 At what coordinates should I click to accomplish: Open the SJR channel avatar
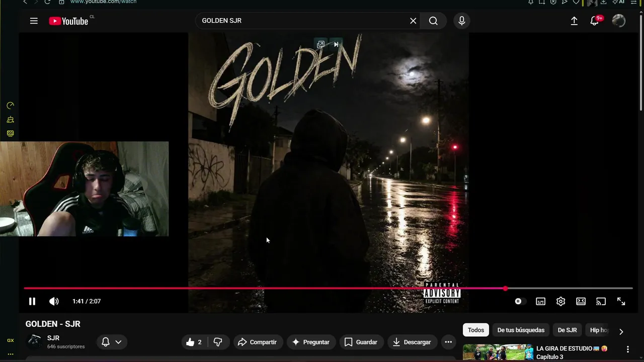coord(35,342)
